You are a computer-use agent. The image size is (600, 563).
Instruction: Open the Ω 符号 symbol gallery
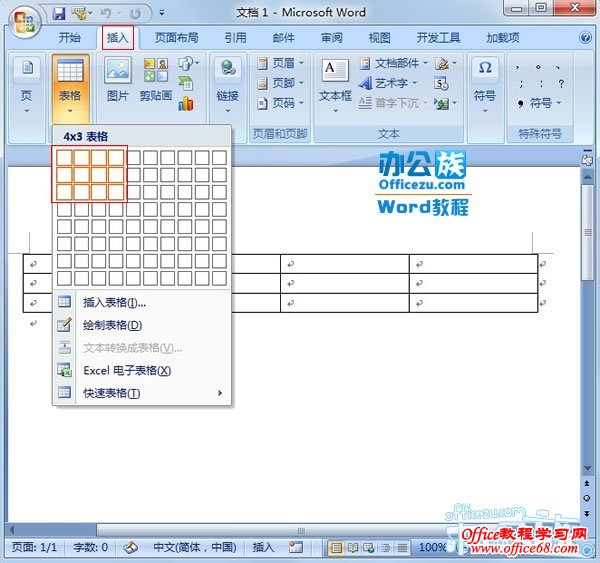[485, 86]
